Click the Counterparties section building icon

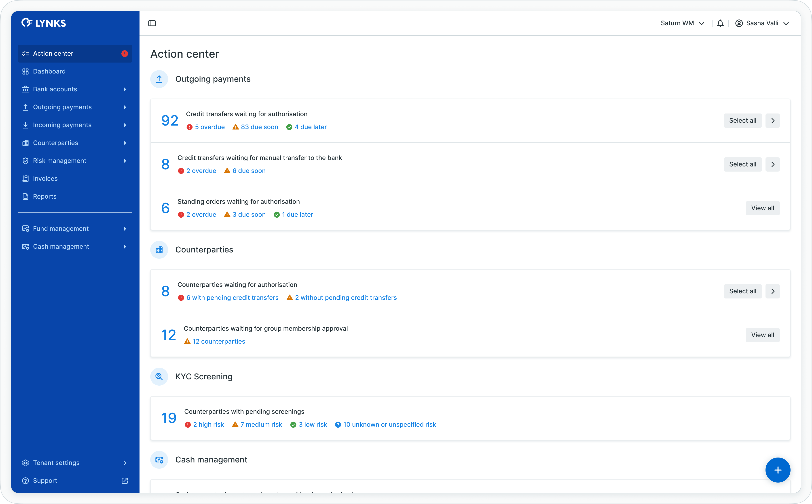click(159, 250)
